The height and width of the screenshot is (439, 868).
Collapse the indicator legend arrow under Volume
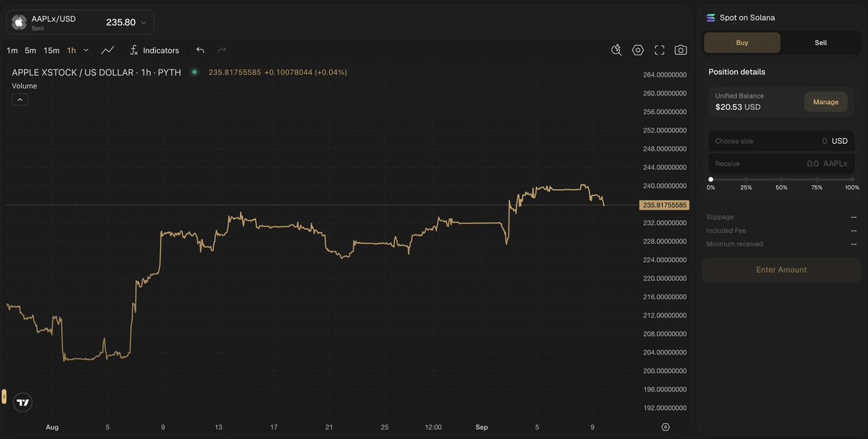(x=20, y=100)
